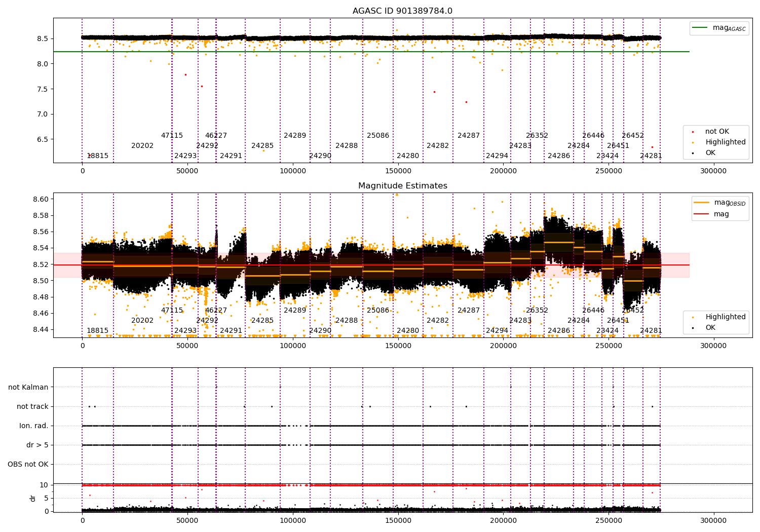Click OBSID label 24290 in top plot
This screenshot has width=760, height=532.
coord(320,156)
